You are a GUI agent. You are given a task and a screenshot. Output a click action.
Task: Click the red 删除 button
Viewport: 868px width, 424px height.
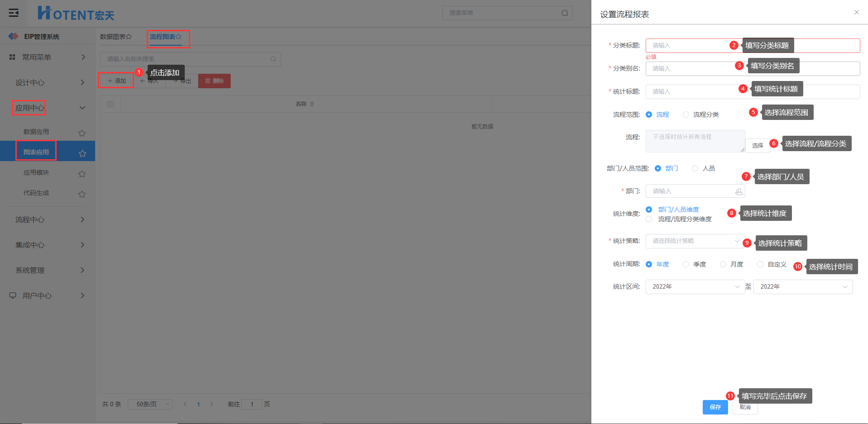(x=215, y=81)
